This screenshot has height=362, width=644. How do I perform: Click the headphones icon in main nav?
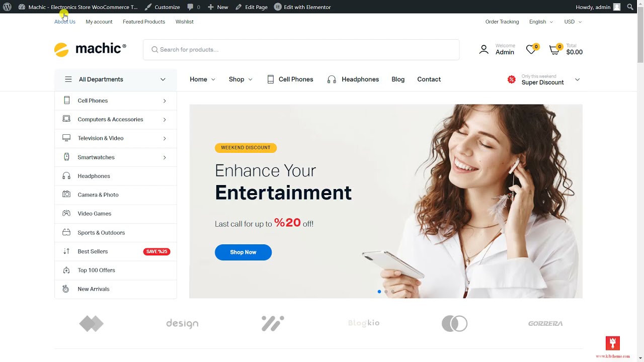(x=332, y=79)
